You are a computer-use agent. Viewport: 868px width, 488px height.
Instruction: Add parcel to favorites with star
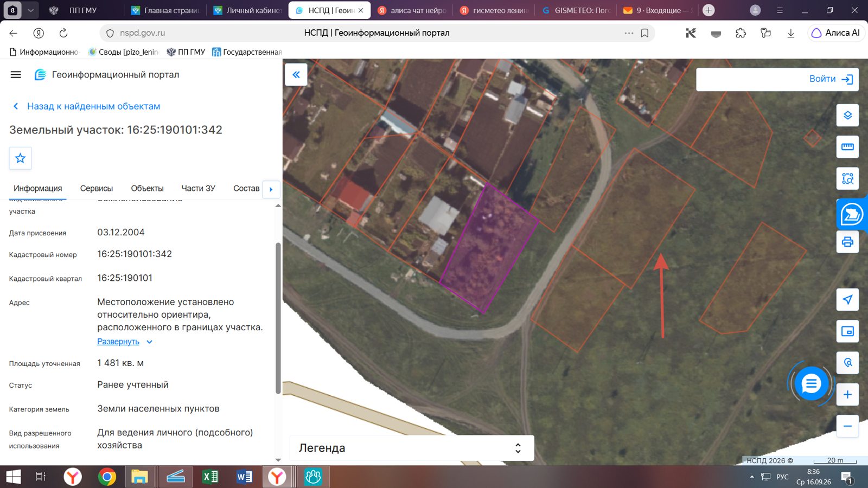point(20,158)
